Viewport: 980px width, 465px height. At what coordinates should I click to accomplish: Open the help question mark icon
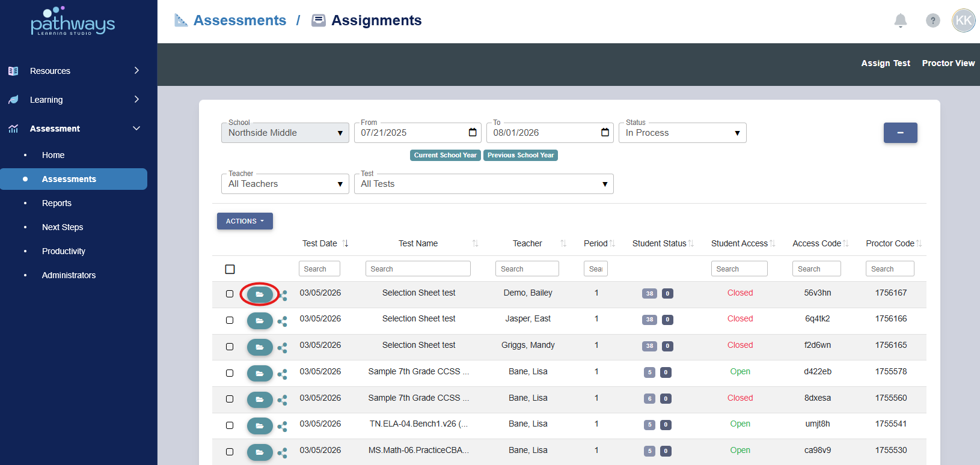[933, 20]
